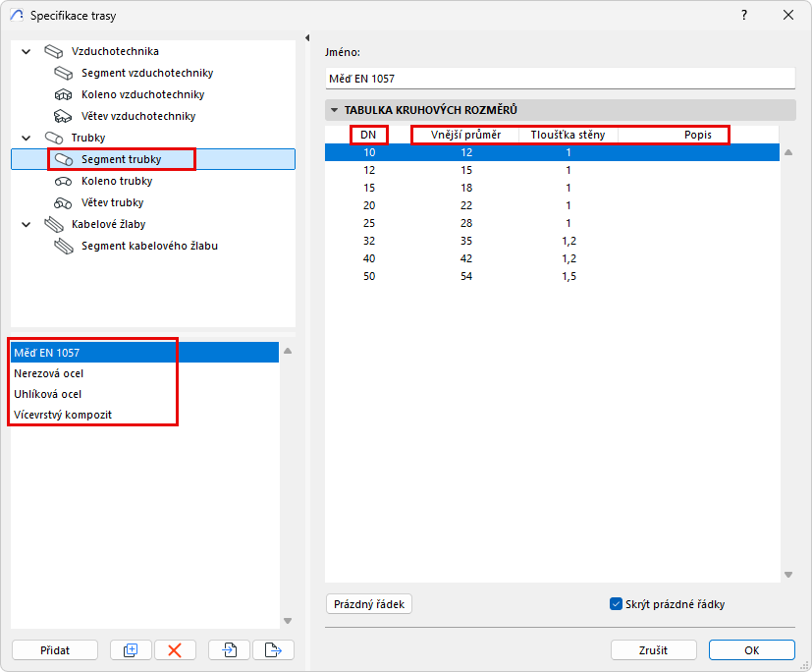
Task: Click the Jméno input field
Action: 561,79
